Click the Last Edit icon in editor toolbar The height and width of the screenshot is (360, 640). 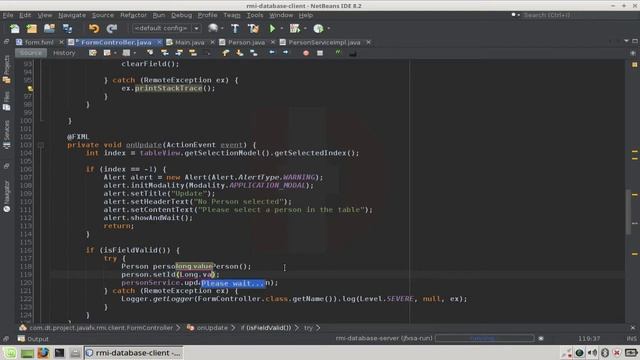point(93,53)
